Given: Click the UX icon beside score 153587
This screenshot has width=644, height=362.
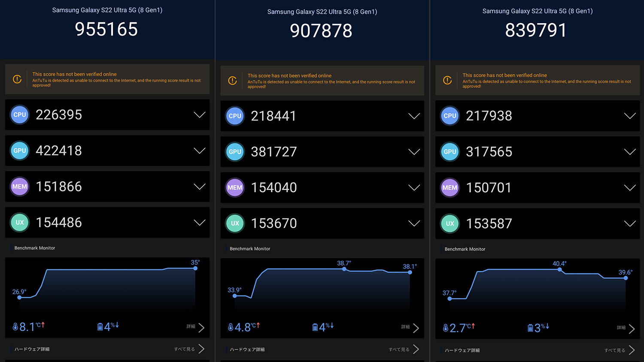Looking at the screenshot, I should coord(450,223).
